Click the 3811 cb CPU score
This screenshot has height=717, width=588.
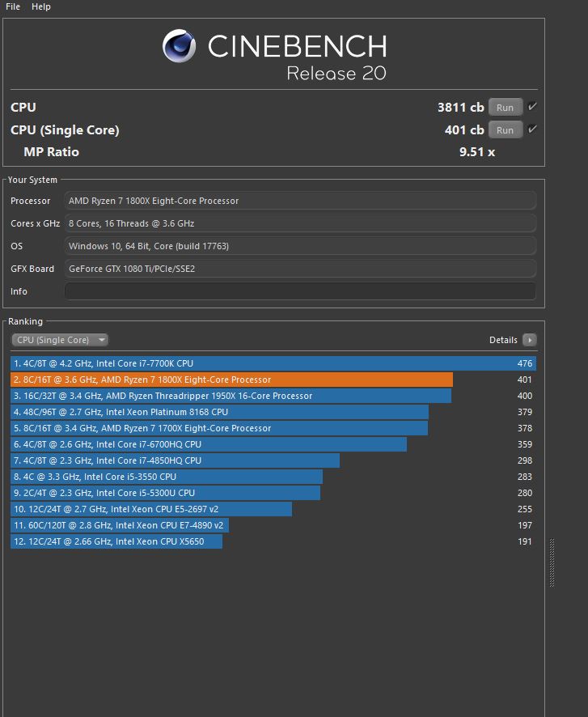click(460, 107)
